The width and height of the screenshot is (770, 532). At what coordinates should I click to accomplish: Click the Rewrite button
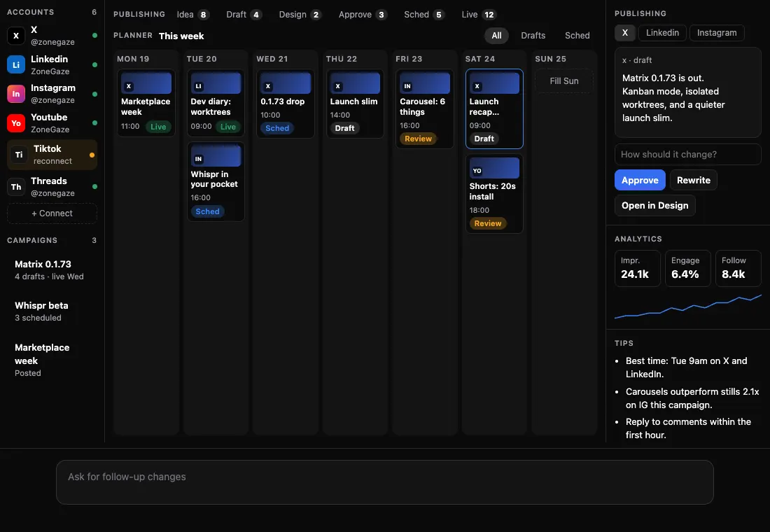[694, 181]
